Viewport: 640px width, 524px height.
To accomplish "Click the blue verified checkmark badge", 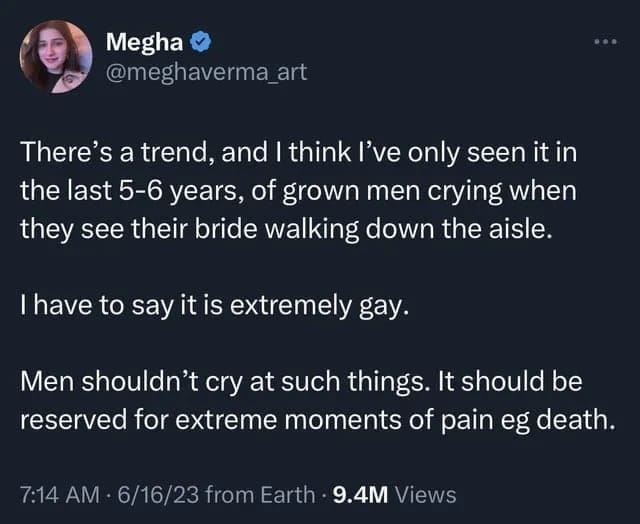I will point(201,43).
